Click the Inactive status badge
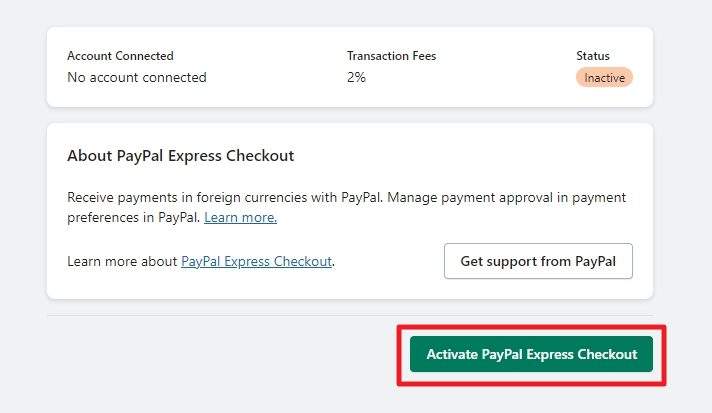Screen dimensions: 712x413 coord(604,78)
